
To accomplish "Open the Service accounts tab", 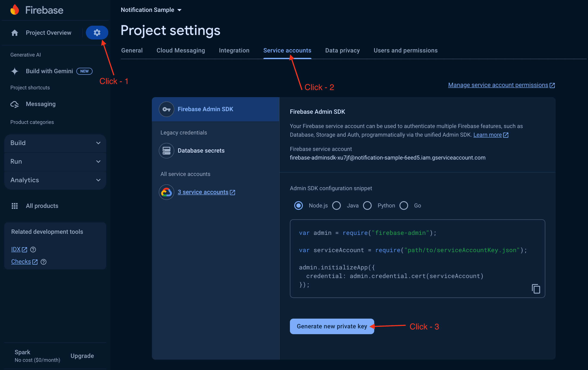I will pos(287,50).
